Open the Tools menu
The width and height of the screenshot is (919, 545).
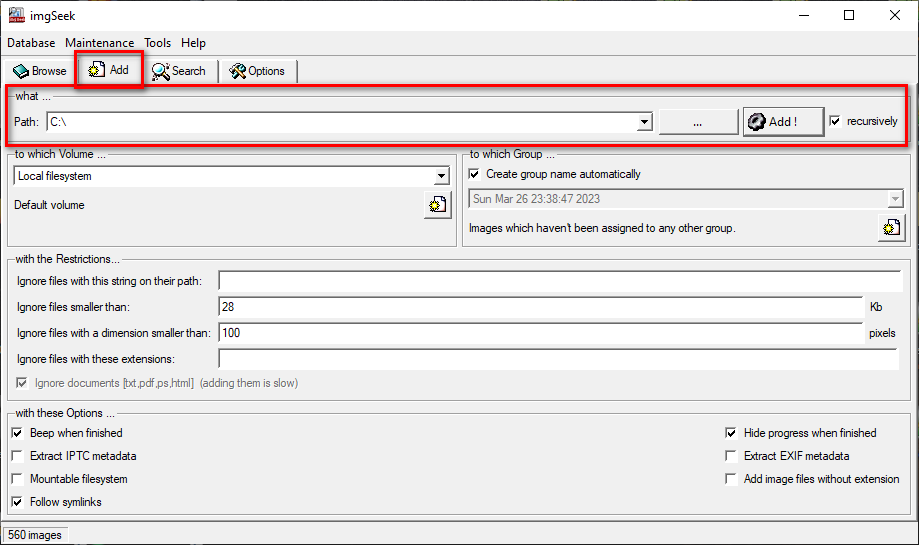click(x=158, y=43)
